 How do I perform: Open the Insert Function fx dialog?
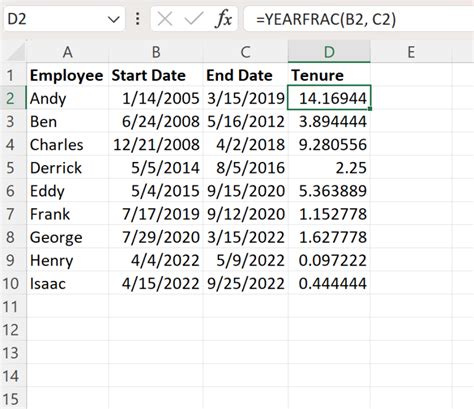pyautogui.click(x=223, y=19)
